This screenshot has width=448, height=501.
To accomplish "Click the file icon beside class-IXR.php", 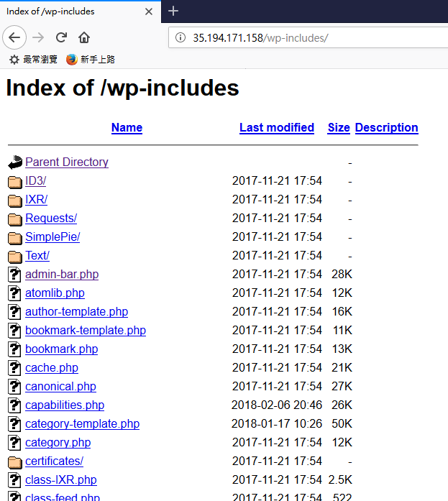I will tap(14, 480).
